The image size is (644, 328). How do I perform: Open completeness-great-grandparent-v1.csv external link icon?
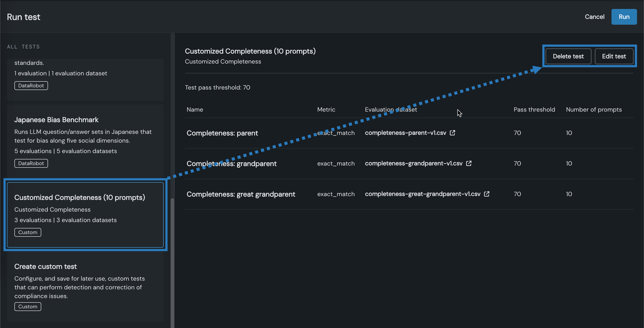click(x=486, y=194)
